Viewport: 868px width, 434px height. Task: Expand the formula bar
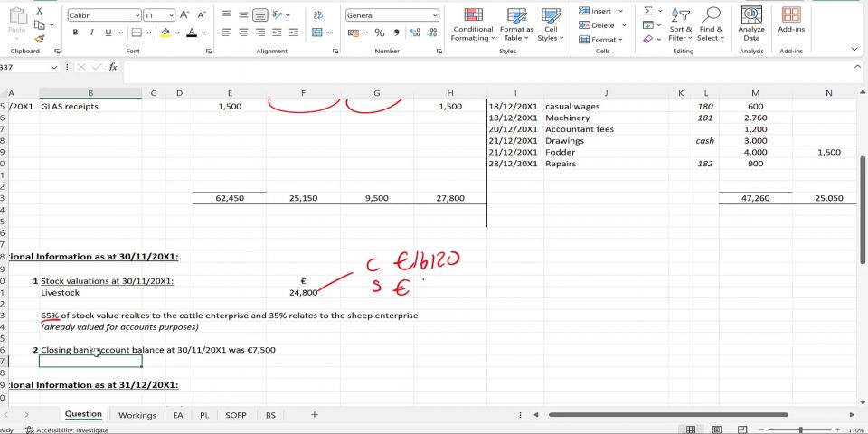pyautogui.click(x=857, y=67)
